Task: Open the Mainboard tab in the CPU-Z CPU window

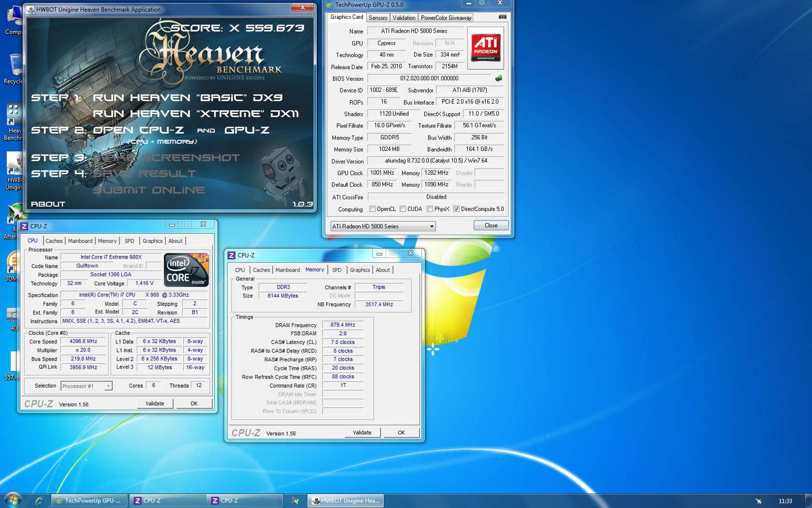Action: coord(80,241)
